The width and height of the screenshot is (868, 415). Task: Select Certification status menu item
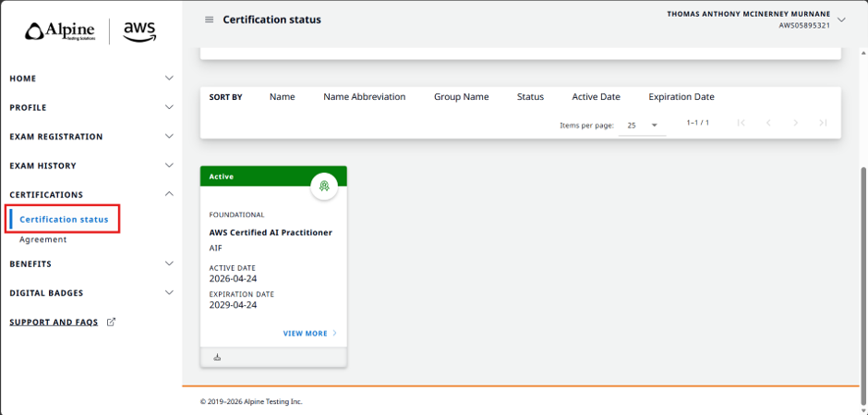[x=64, y=219]
